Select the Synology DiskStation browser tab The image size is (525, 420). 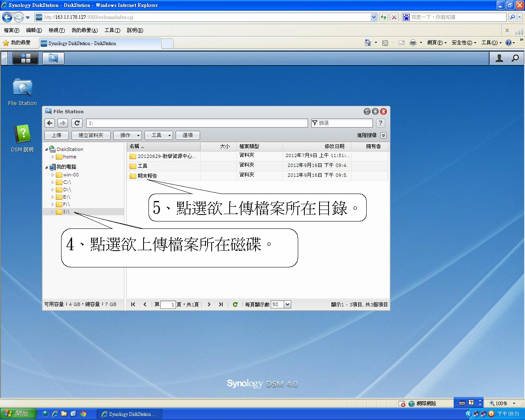tap(100, 43)
